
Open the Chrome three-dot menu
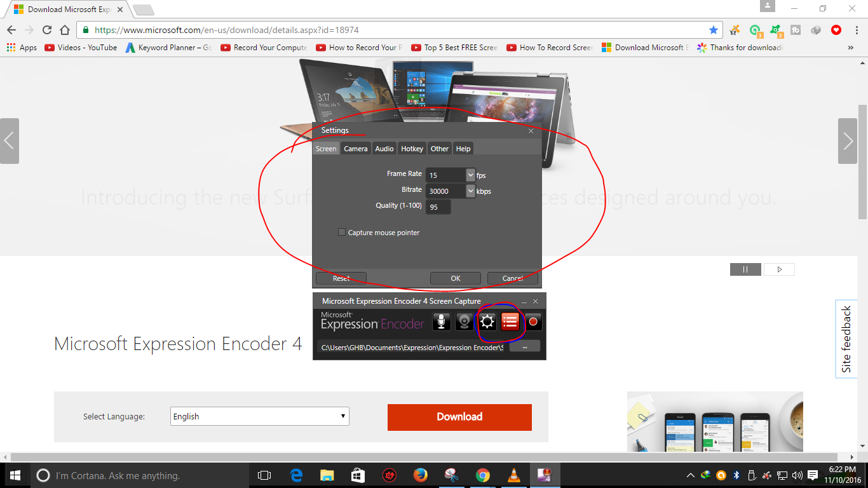point(856,30)
